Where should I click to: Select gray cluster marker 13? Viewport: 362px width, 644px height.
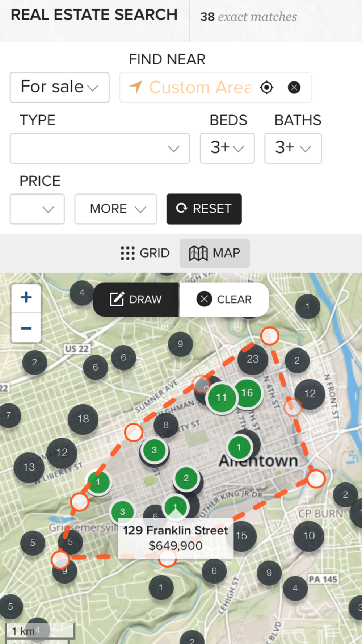point(29,467)
